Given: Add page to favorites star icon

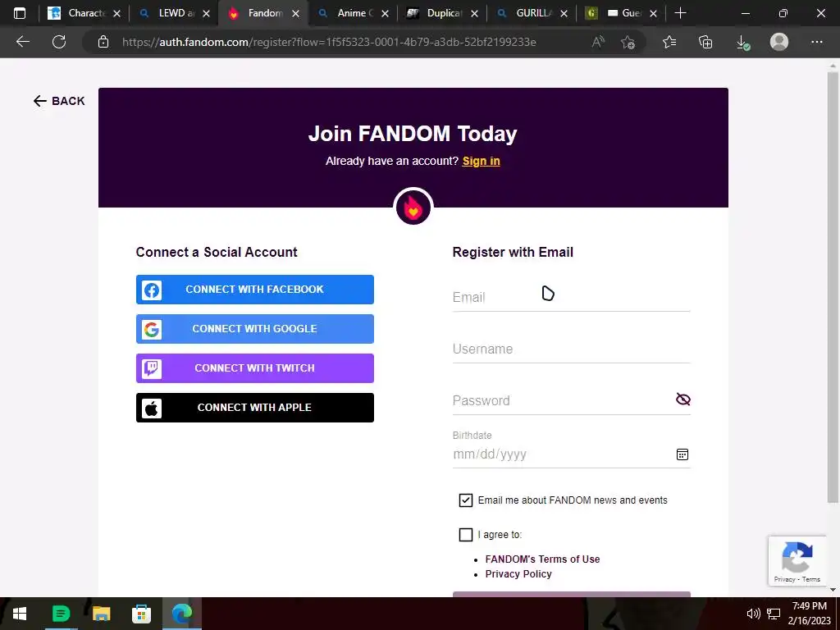Looking at the screenshot, I should (628, 42).
